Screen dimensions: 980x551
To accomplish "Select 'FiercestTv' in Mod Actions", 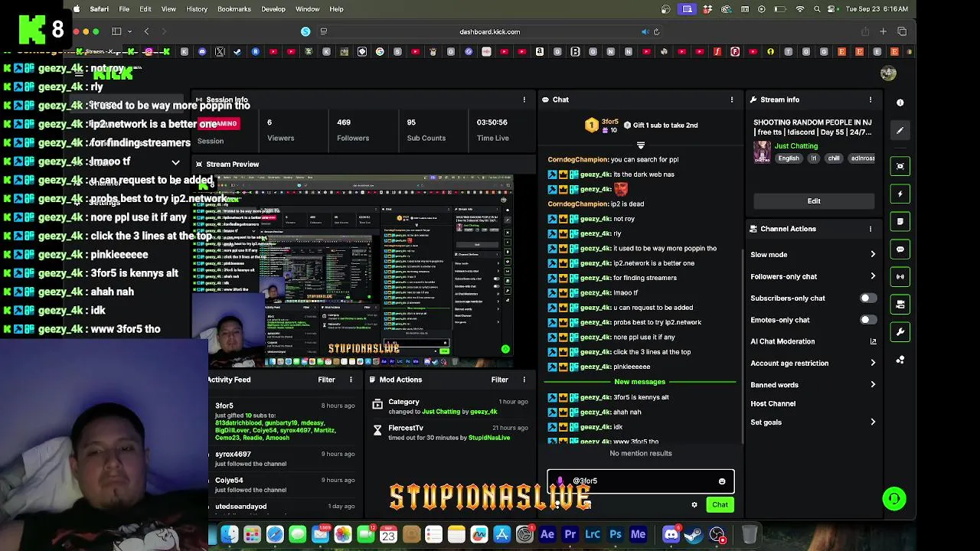I will tap(406, 429).
